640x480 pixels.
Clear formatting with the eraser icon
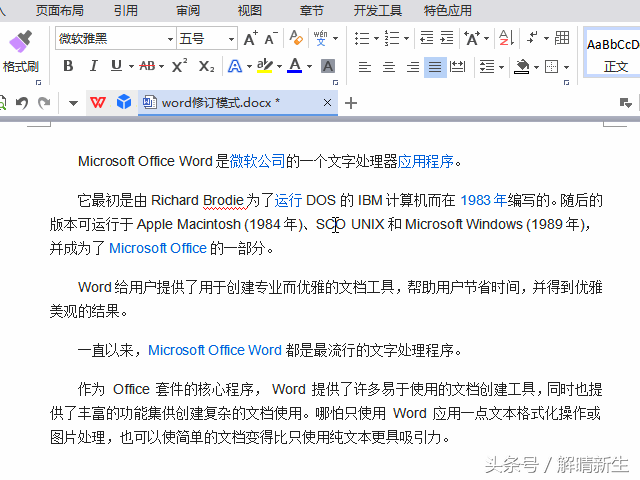point(296,38)
